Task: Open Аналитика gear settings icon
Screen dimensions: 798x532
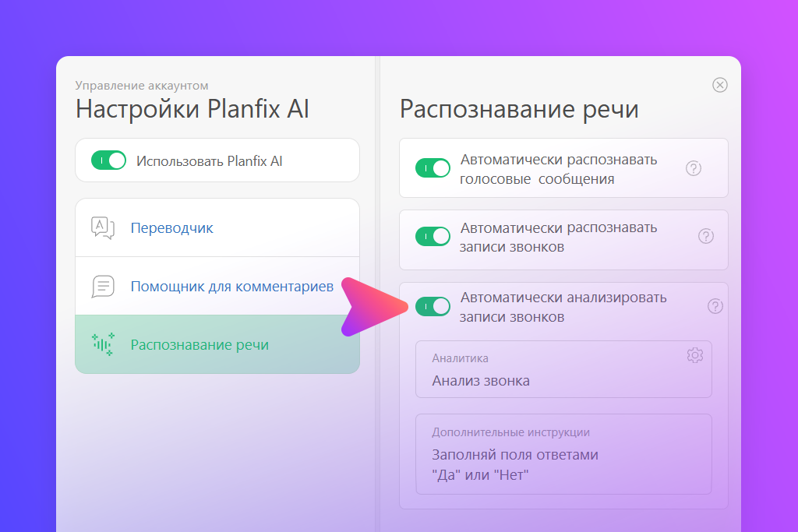Action: click(694, 355)
